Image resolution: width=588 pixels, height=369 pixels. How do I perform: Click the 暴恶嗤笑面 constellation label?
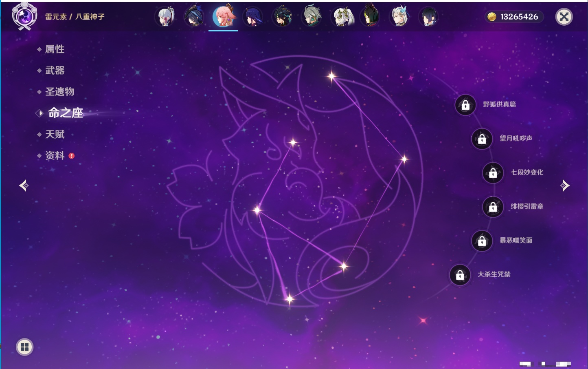516,241
